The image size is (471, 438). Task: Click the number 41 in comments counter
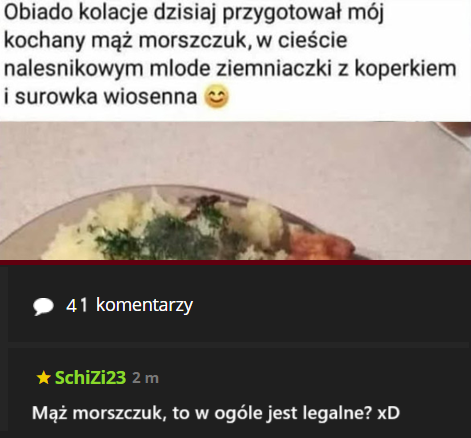click(x=77, y=305)
